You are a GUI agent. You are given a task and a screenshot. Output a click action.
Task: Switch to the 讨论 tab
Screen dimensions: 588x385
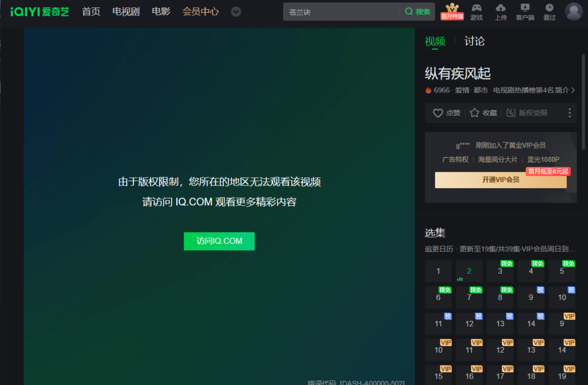tap(474, 41)
